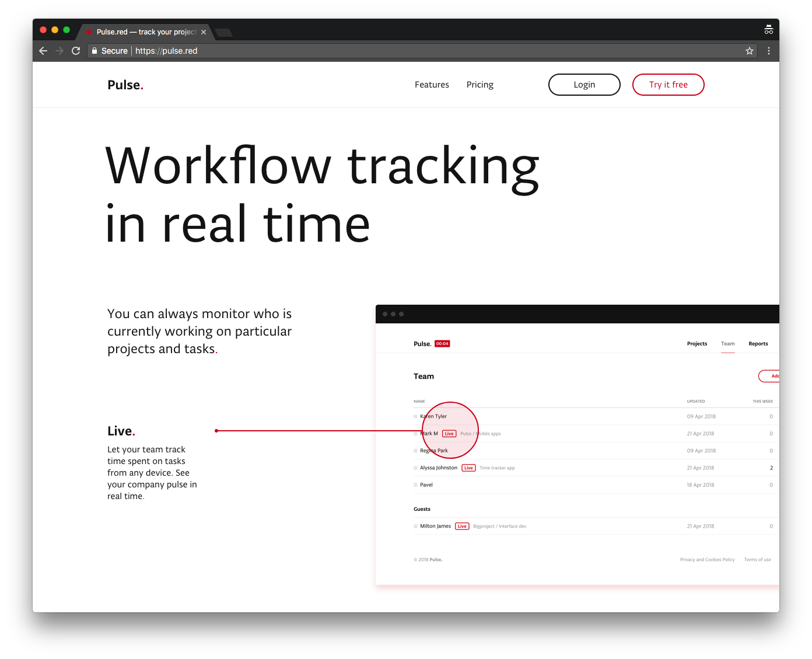Open the Chrome three-dot menu
The image size is (812, 659).
769,51
